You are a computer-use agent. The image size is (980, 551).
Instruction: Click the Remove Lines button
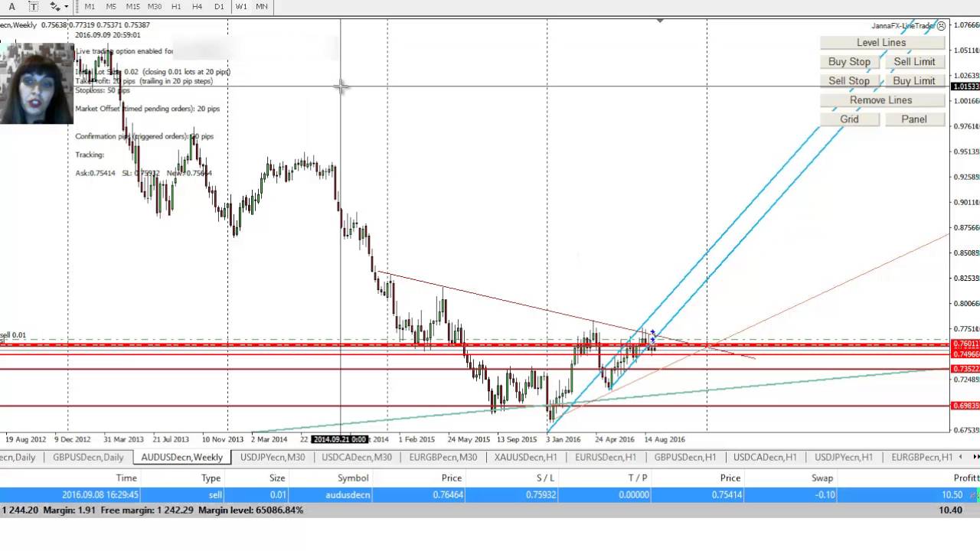881,100
